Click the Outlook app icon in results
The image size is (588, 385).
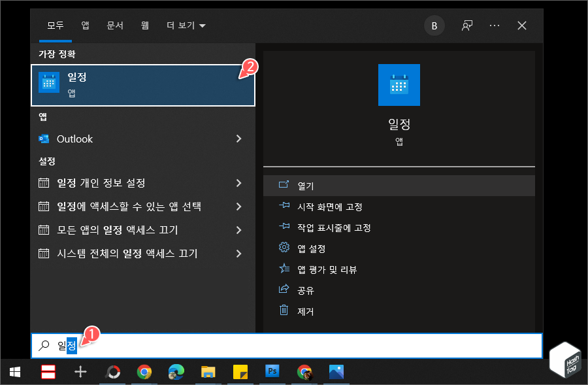[44, 139]
